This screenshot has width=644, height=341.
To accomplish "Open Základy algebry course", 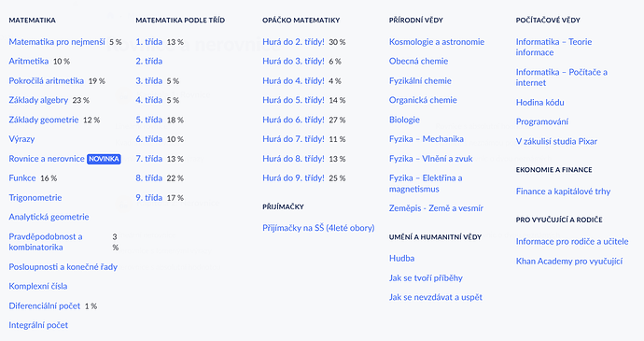I will click(38, 100).
